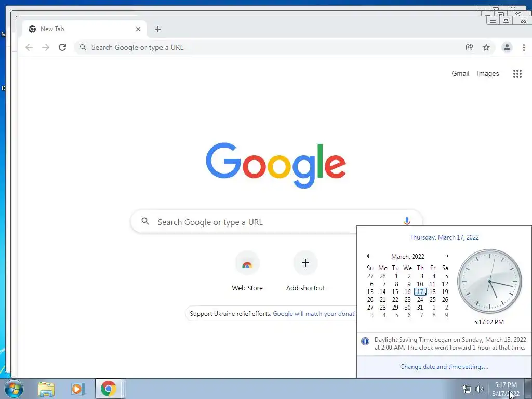Close the New Tab tab

(138, 29)
